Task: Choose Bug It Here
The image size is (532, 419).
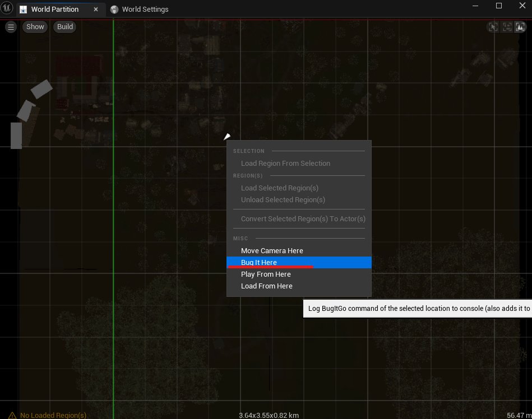Action: click(299, 262)
